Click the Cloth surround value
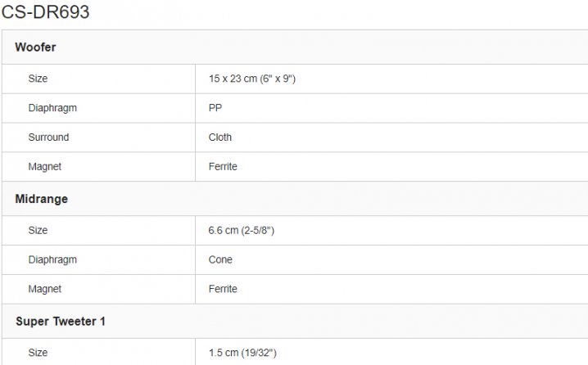This screenshot has width=588, height=365. pyautogui.click(x=220, y=137)
